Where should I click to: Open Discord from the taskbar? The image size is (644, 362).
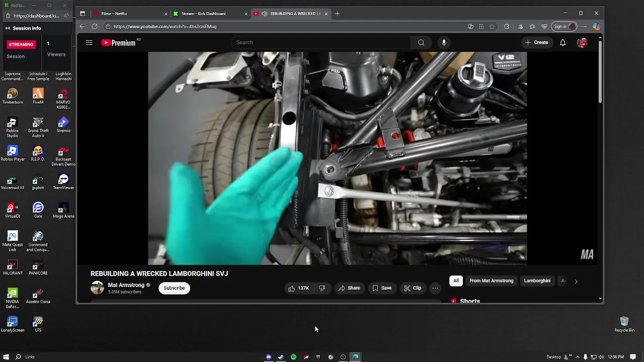pos(269,357)
